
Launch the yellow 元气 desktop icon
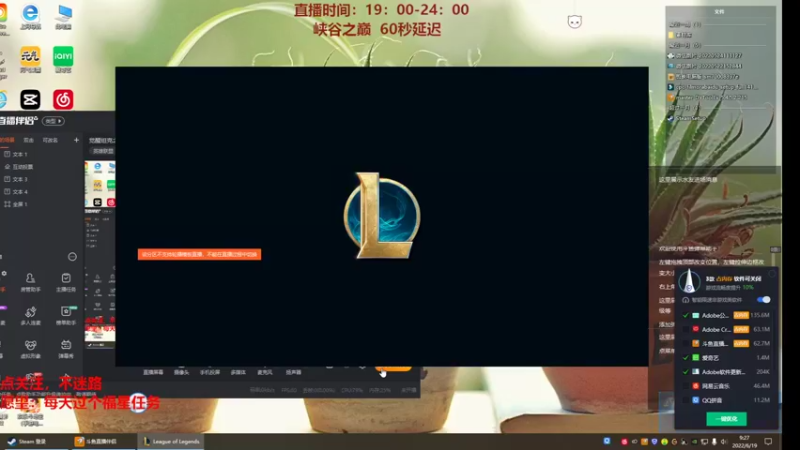tap(30, 59)
